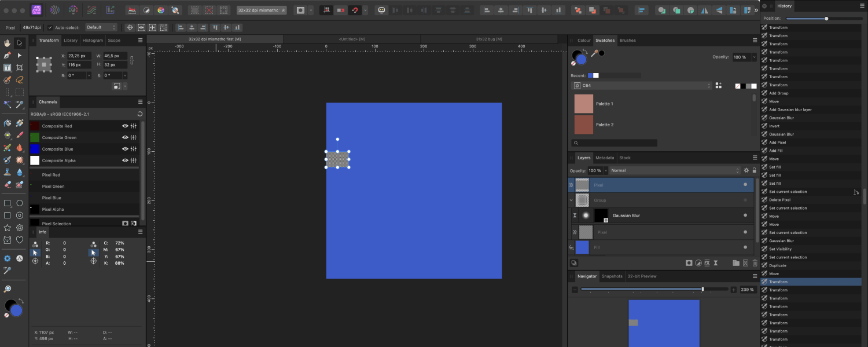The height and width of the screenshot is (347, 868).
Task: Click the layer effects fx icon in Layers panel
Action: click(x=707, y=263)
